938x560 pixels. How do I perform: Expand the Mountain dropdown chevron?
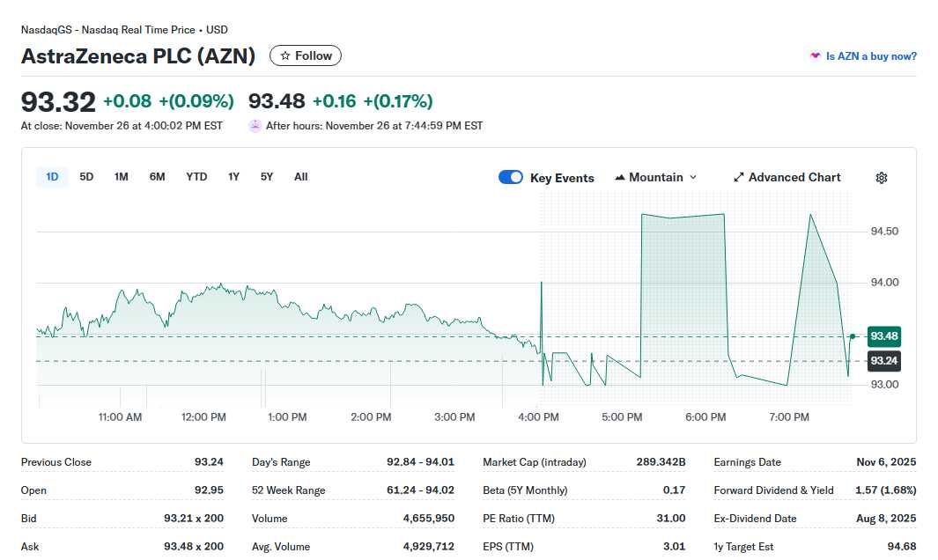[693, 178]
